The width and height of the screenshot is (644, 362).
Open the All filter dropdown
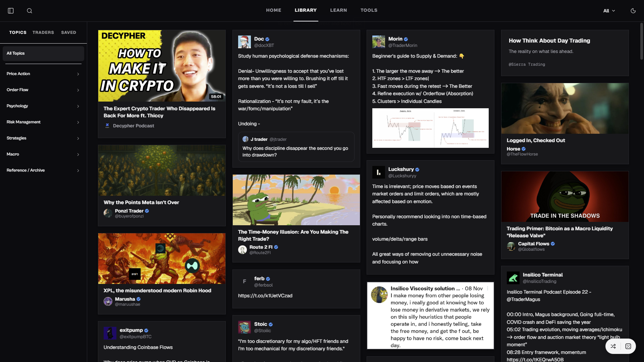click(609, 11)
